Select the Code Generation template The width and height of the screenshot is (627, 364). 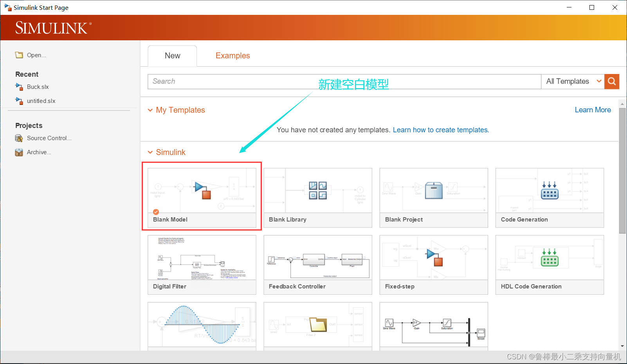pos(550,198)
